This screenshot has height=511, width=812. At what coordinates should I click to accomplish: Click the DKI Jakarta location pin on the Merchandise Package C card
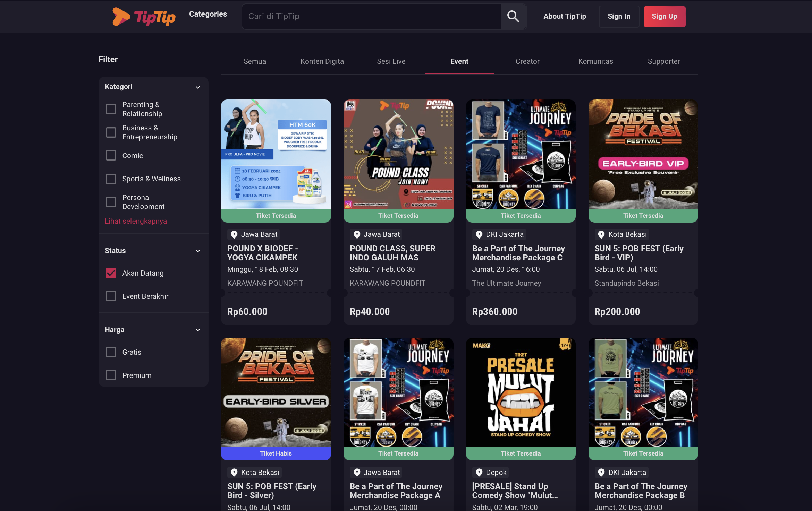tap(479, 234)
